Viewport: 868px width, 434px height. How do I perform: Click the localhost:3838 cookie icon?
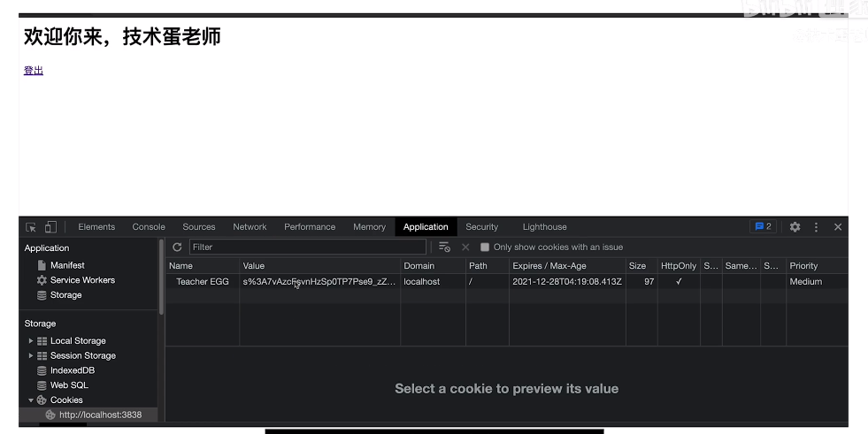coord(50,415)
